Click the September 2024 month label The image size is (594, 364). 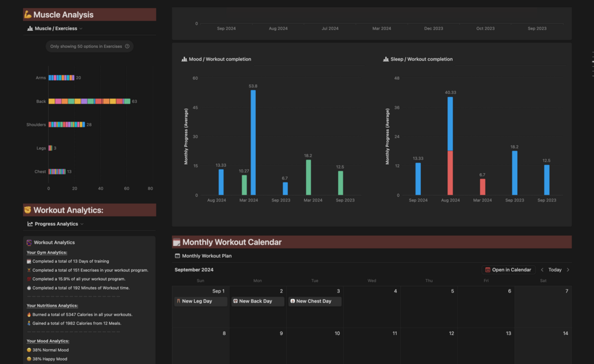(x=194, y=269)
